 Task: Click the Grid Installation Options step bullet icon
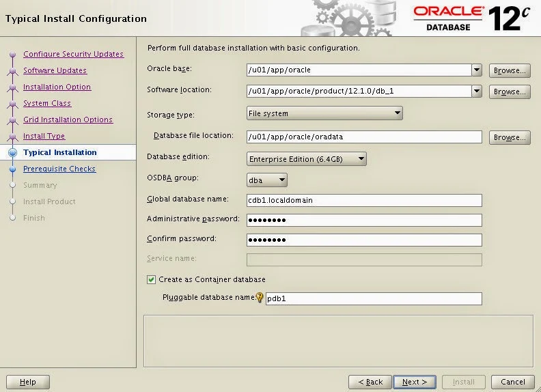pyautogui.click(x=13, y=120)
